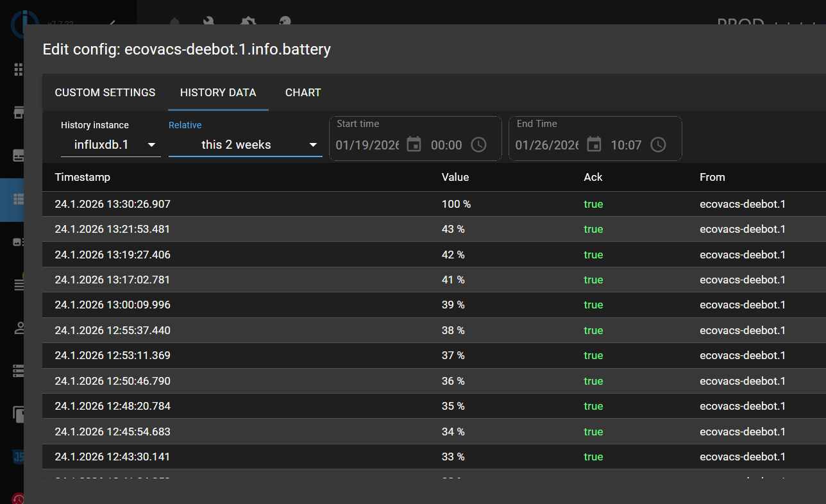
Task: Open the Start time calendar picker
Action: [x=414, y=145]
